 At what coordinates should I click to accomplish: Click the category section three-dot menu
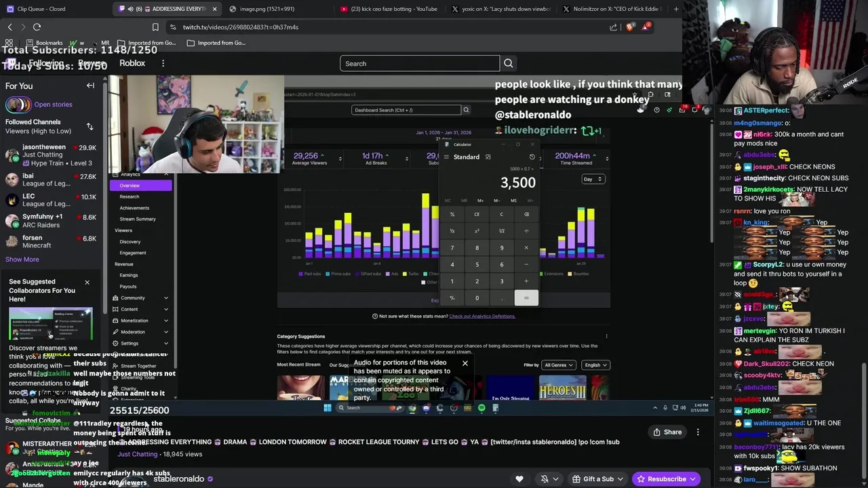click(x=606, y=336)
